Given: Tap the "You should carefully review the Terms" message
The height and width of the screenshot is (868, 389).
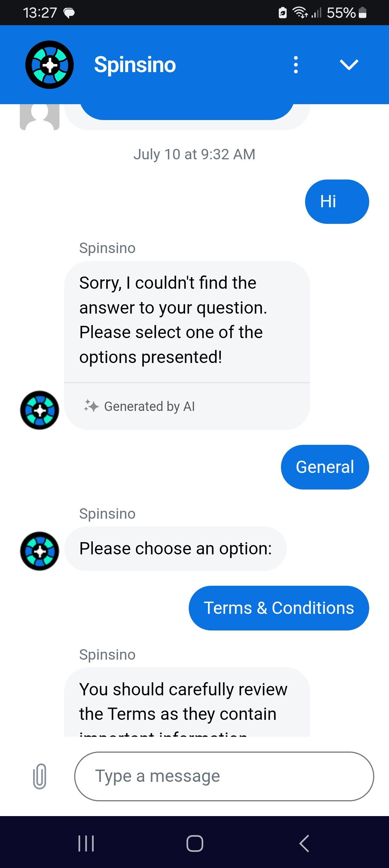Looking at the screenshot, I should tap(187, 702).
